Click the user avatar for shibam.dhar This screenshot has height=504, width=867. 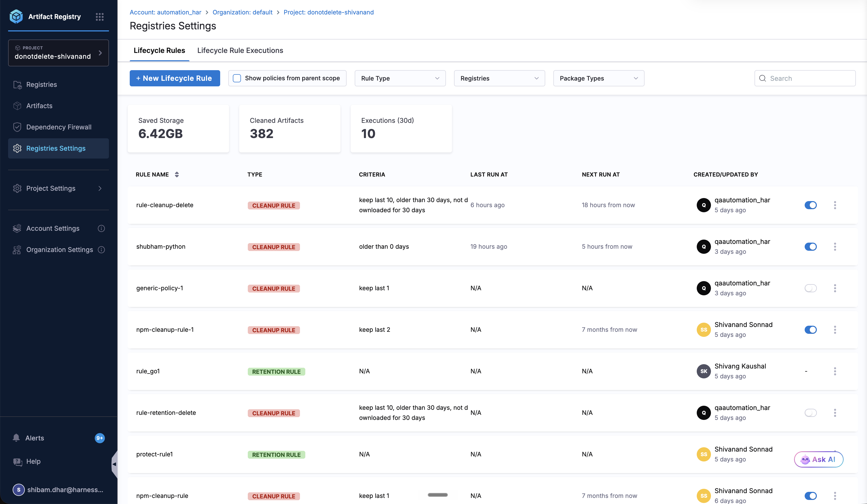18,490
